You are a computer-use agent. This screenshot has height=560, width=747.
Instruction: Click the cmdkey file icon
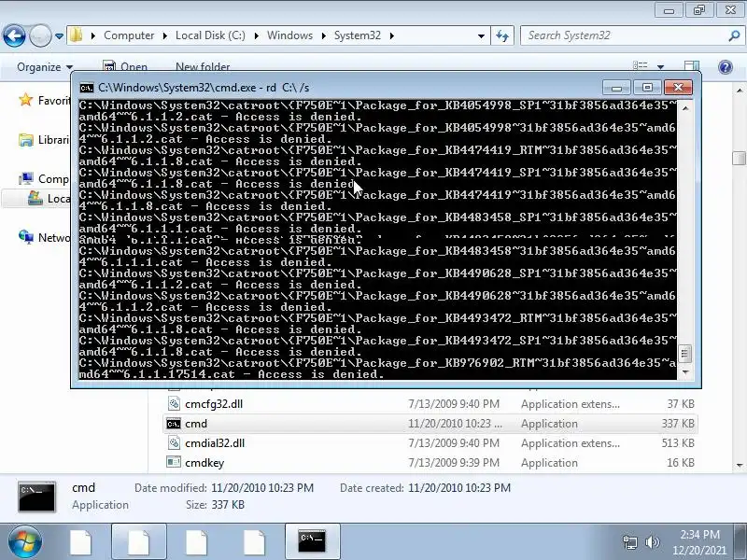coord(174,462)
